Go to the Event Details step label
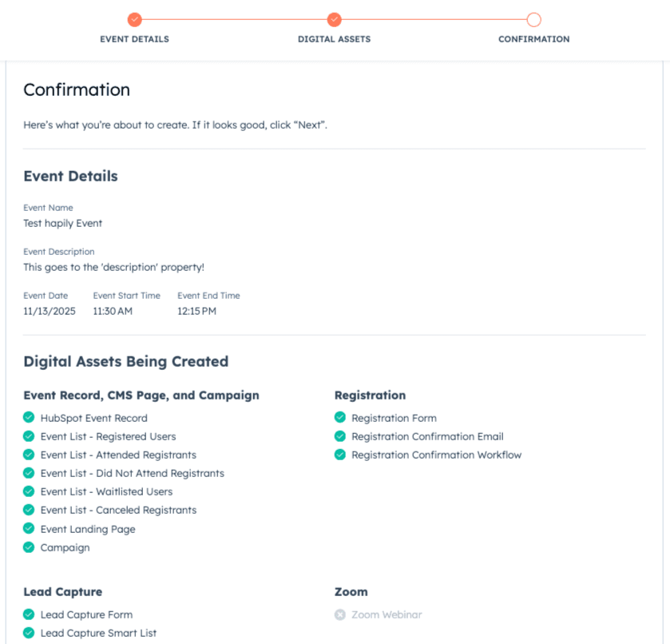The image size is (670, 644). click(134, 39)
